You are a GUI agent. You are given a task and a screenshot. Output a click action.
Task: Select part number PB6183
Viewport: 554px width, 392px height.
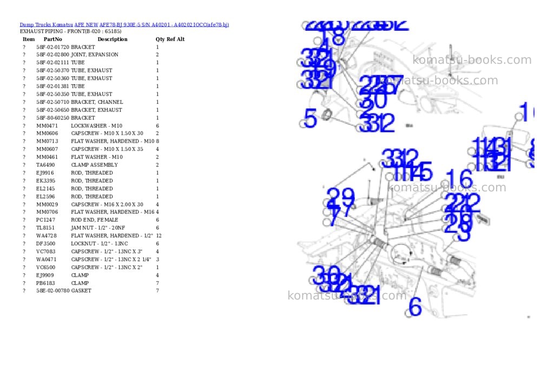(x=45, y=283)
